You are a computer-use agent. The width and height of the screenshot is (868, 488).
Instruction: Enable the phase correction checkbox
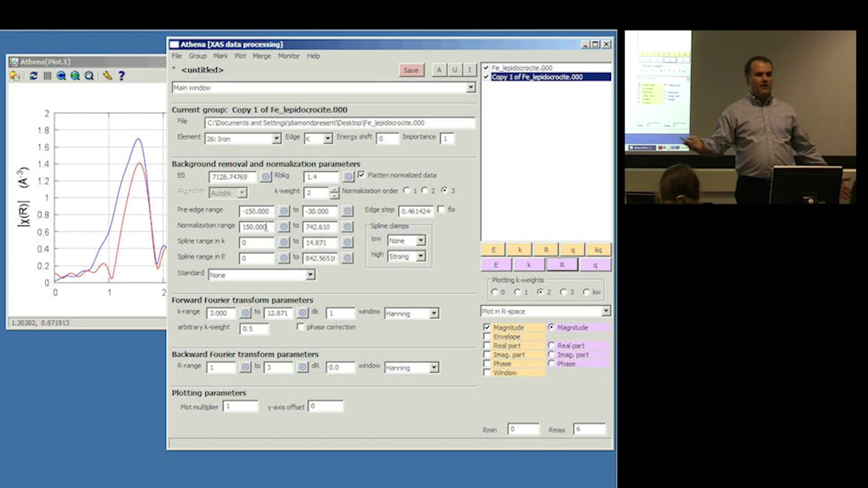300,327
